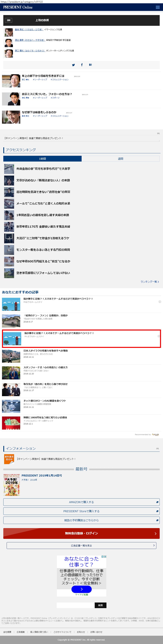The width and height of the screenshot is (163, 644).
Task: Open 日本人がイラクの性暴力を取材すべき理由
Action: click(46, 351)
